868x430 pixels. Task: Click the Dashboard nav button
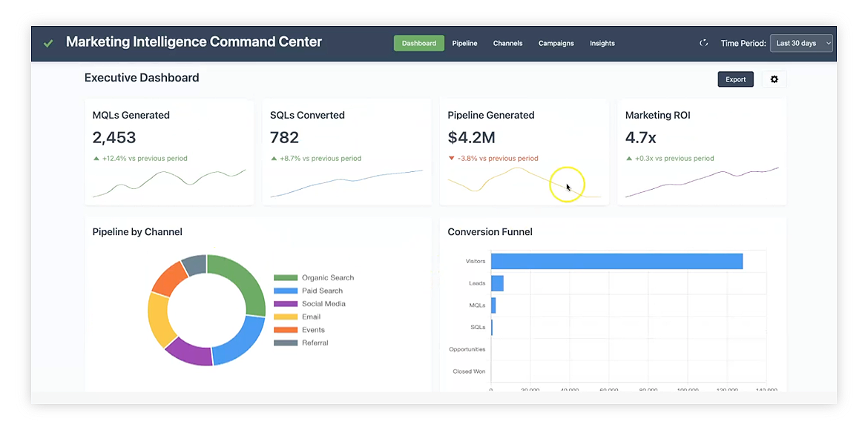click(x=419, y=44)
